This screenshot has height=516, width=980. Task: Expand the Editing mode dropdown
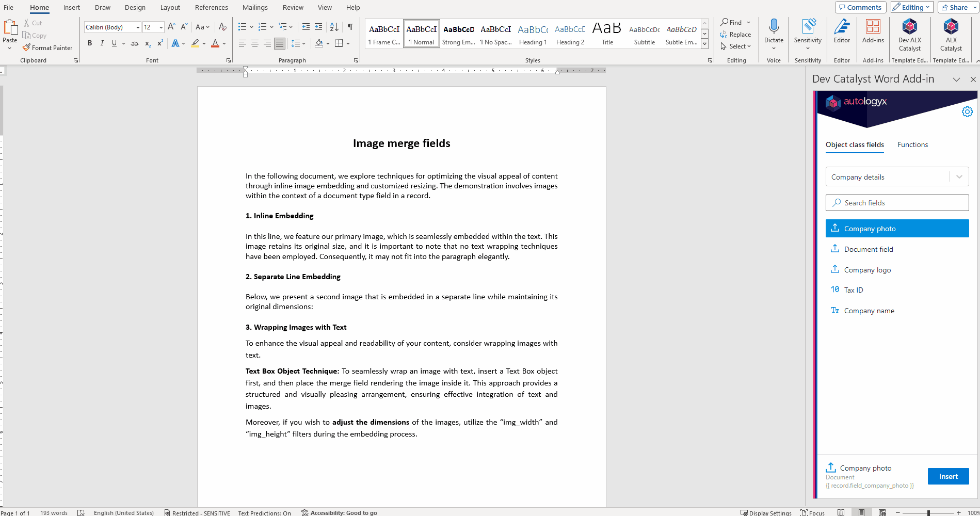912,7
